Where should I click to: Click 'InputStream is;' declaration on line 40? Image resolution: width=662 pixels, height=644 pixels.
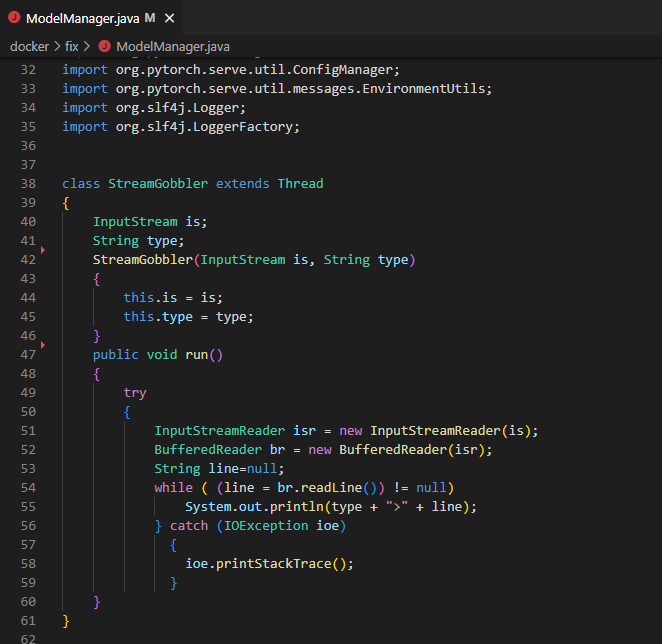150,222
